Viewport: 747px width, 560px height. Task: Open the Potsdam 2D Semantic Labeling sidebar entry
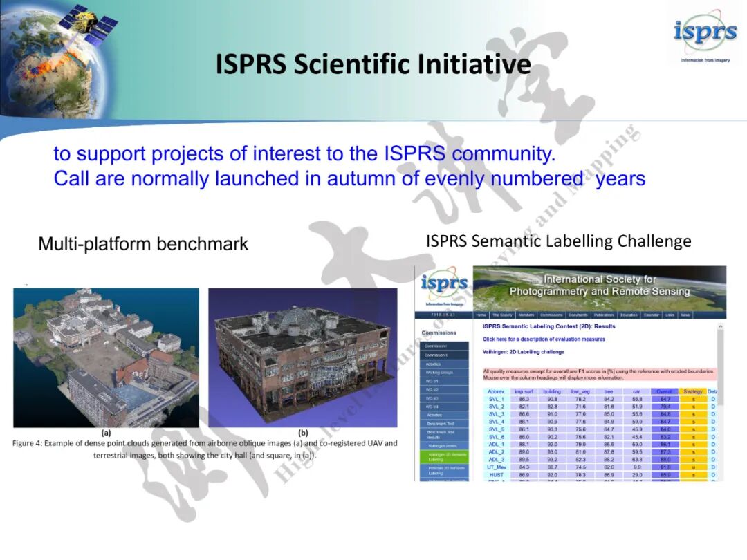pos(445,471)
